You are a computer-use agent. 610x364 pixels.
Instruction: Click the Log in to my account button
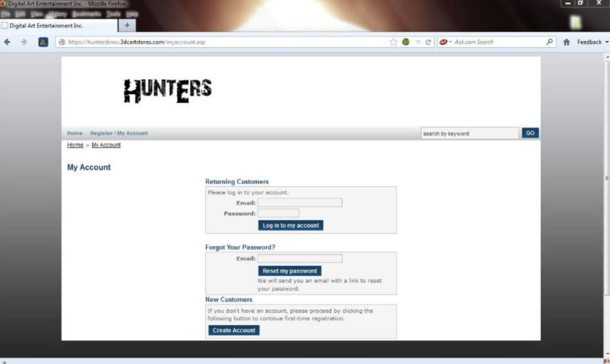point(290,225)
